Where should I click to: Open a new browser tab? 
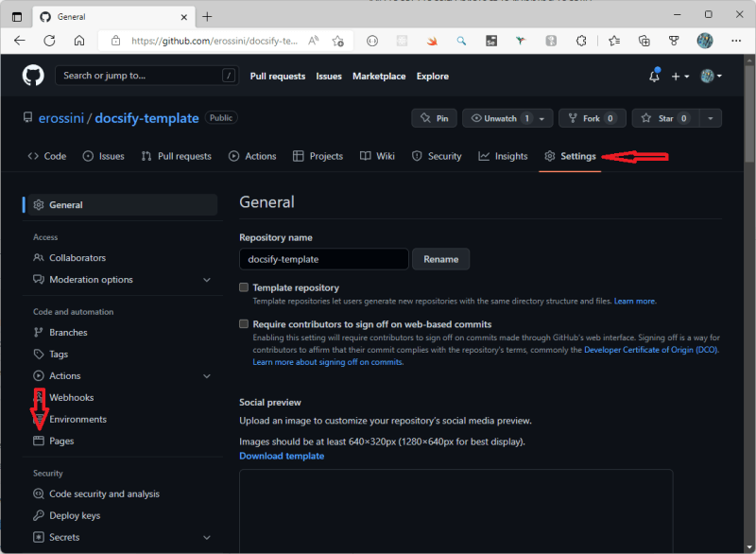207,17
